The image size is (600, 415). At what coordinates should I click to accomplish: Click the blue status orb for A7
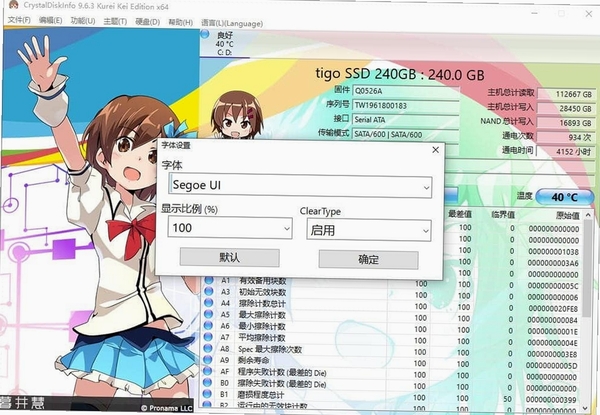tap(208, 337)
